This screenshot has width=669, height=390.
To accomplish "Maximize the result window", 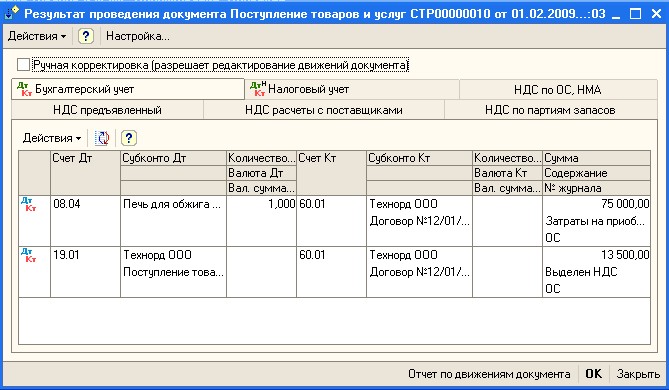I will tap(636, 14).
